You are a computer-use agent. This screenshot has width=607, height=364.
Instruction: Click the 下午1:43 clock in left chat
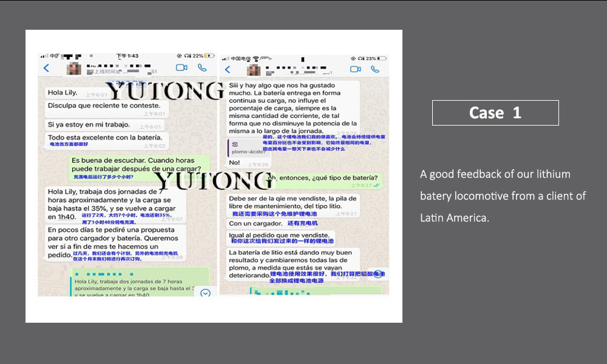pos(127,56)
